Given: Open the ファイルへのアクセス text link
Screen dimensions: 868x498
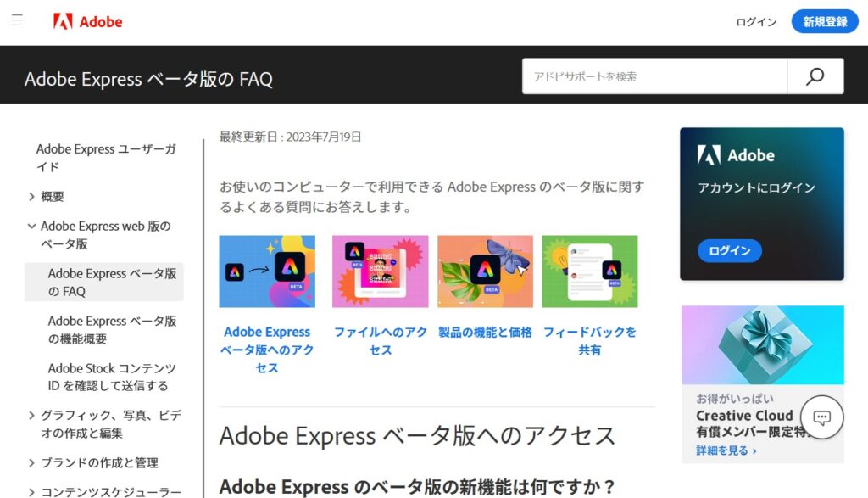Looking at the screenshot, I should pyautogui.click(x=381, y=341).
